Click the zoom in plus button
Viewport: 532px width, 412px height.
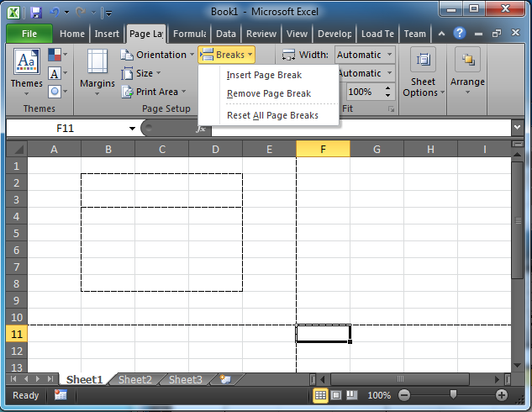coord(502,395)
